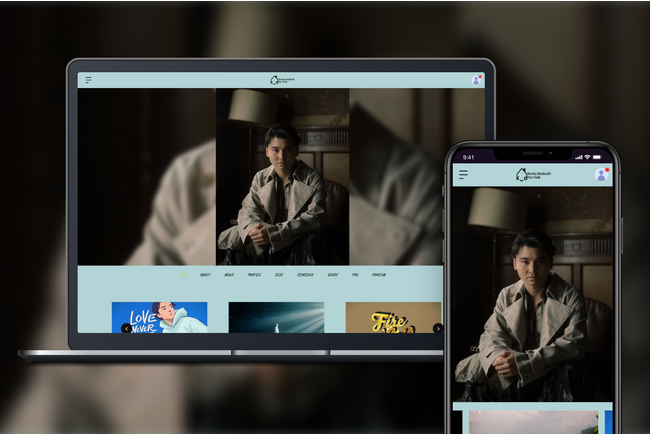Open the hamburger menu on the phone site
Screen dimensions: 650x434
point(463,175)
